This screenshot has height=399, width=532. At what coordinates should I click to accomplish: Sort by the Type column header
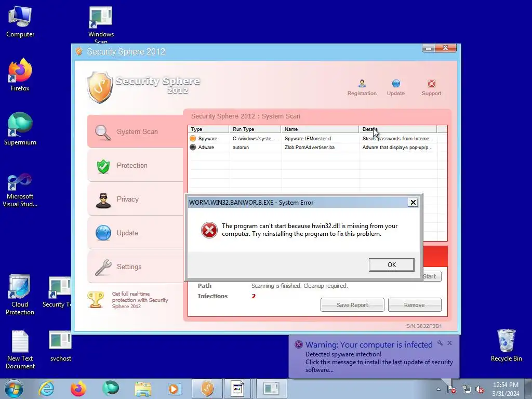pyautogui.click(x=208, y=129)
